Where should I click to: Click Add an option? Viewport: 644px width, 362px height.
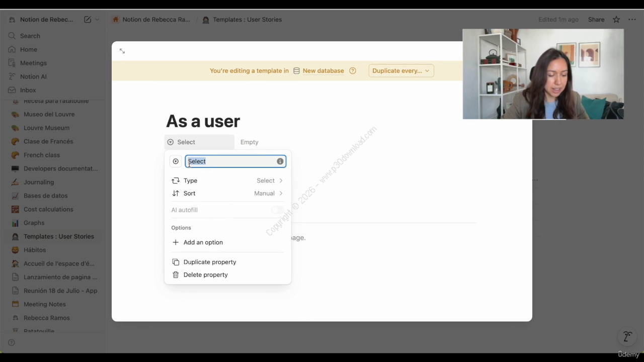[203, 242]
